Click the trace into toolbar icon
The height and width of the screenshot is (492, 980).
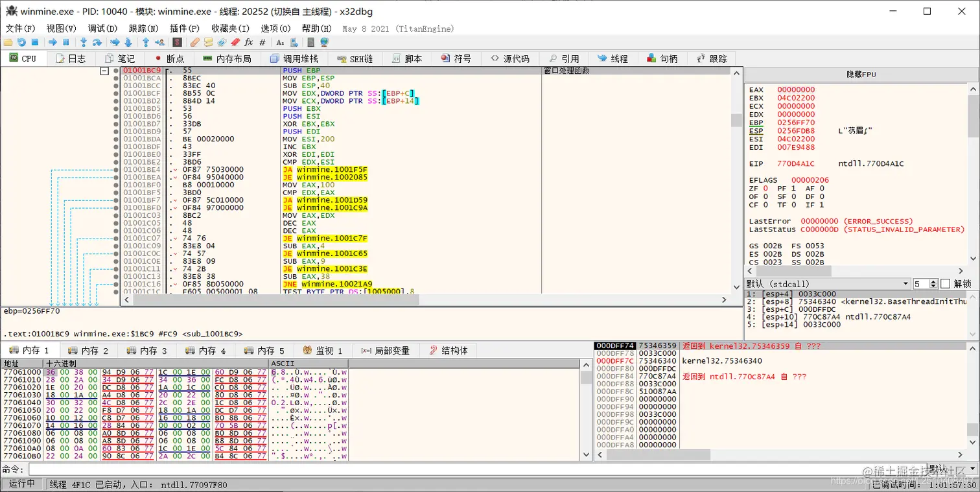pos(115,42)
